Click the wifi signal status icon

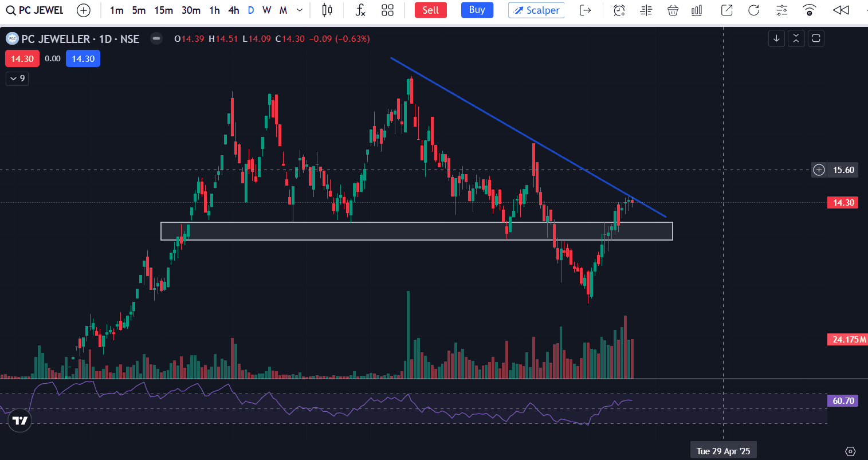point(809,10)
